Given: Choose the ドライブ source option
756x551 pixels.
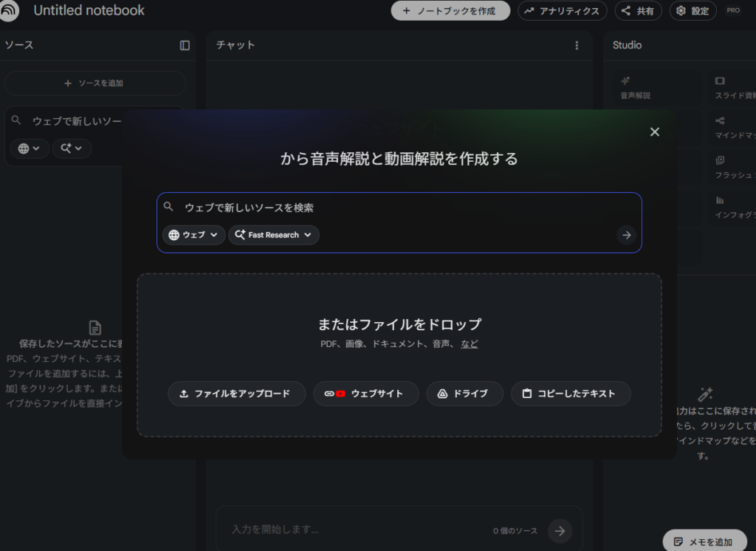Looking at the screenshot, I should click(464, 394).
